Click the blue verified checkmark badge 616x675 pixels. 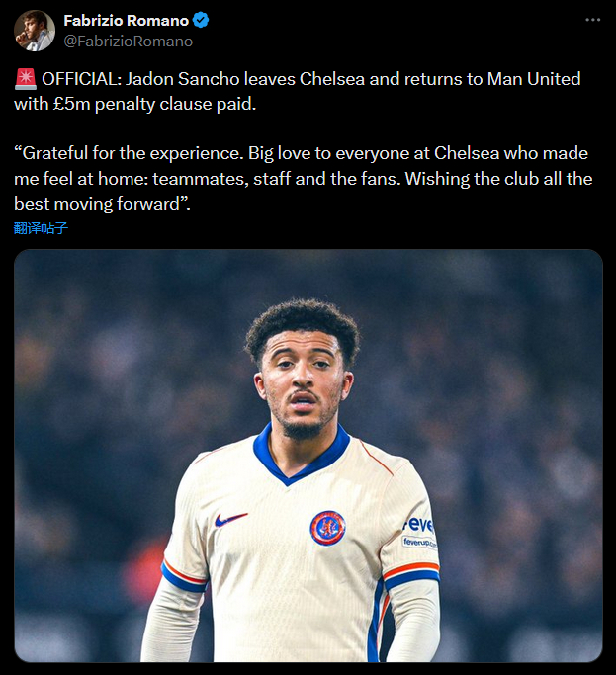[x=200, y=21]
